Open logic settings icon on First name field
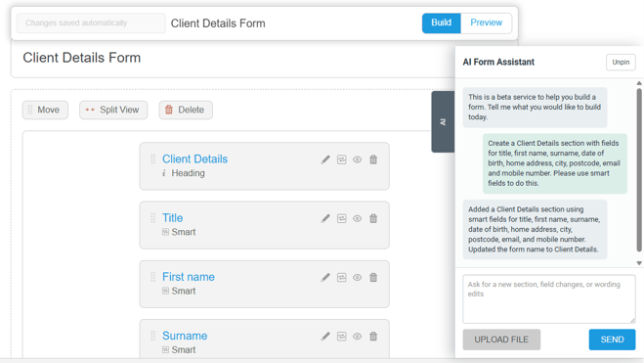 tap(341, 278)
